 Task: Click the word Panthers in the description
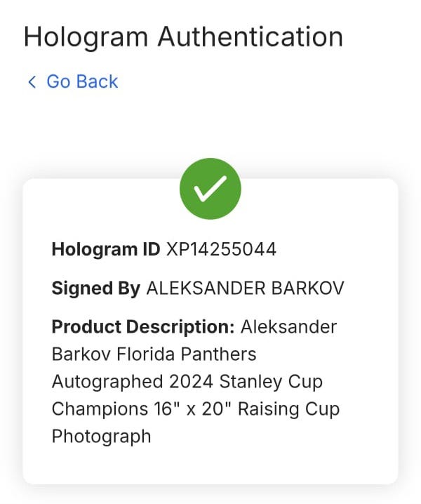point(221,354)
